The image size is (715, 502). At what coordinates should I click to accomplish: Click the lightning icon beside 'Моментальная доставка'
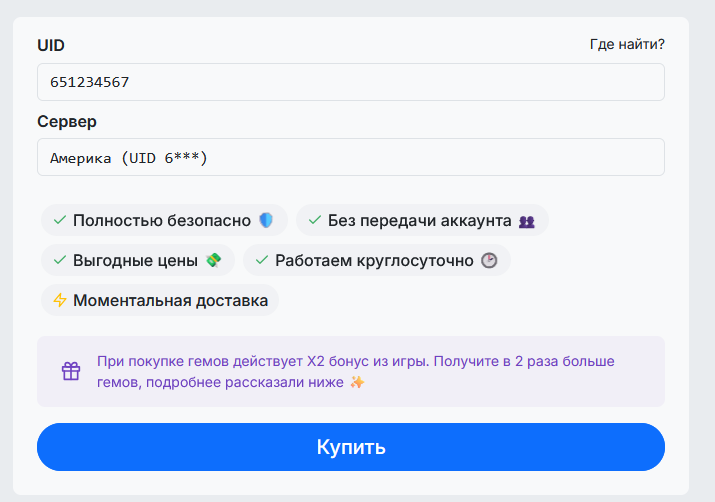coord(60,300)
